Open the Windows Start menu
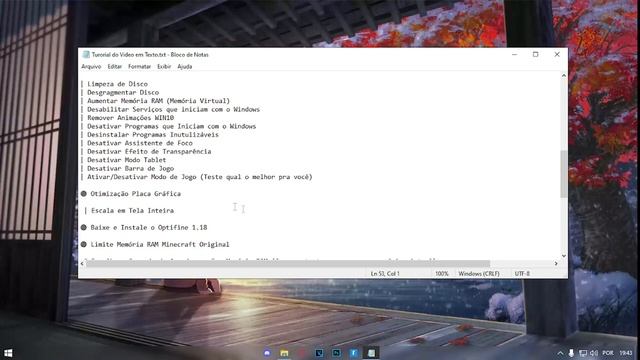Image resolution: width=640 pixels, height=360 pixels. click(8, 353)
